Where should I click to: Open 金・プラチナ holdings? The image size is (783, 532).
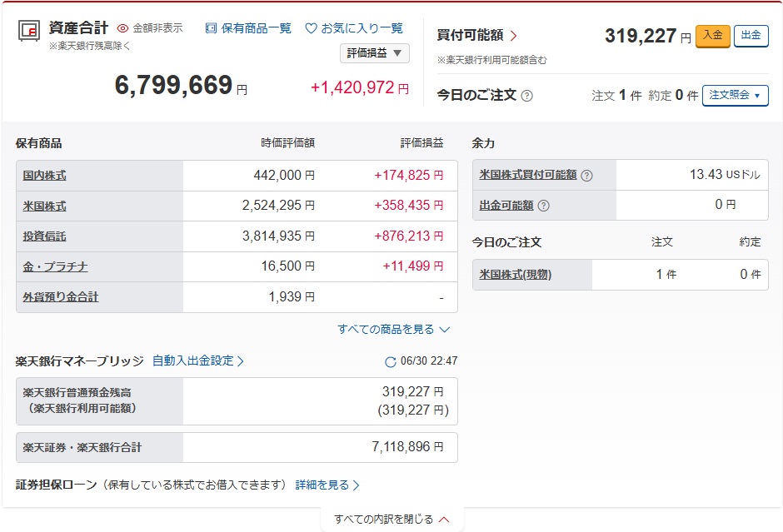click(56, 267)
